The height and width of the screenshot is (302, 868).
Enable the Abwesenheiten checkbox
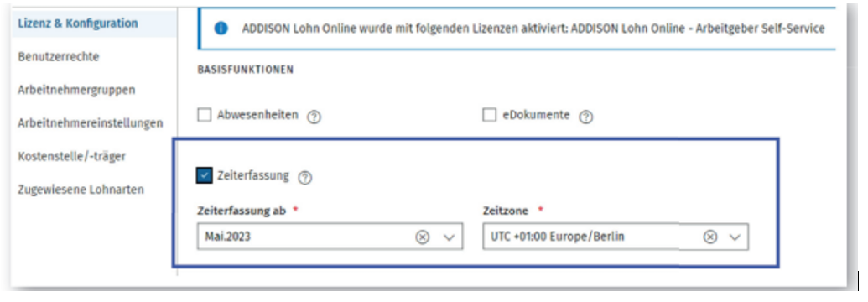click(x=205, y=115)
